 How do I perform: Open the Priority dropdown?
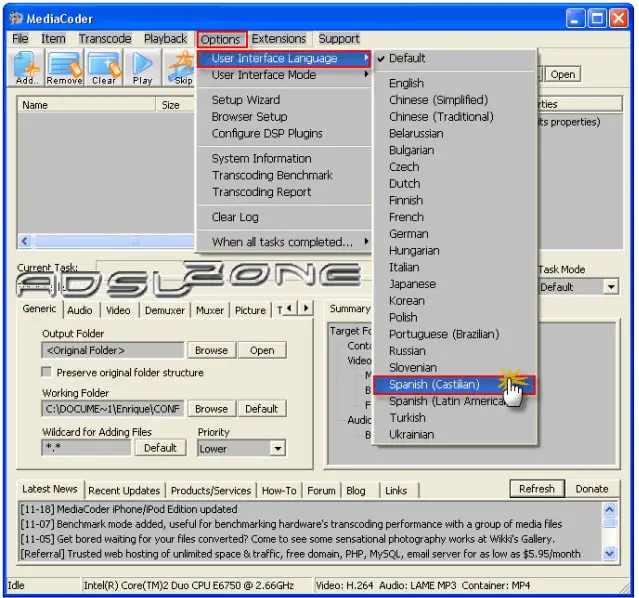[x=278, y=448]
